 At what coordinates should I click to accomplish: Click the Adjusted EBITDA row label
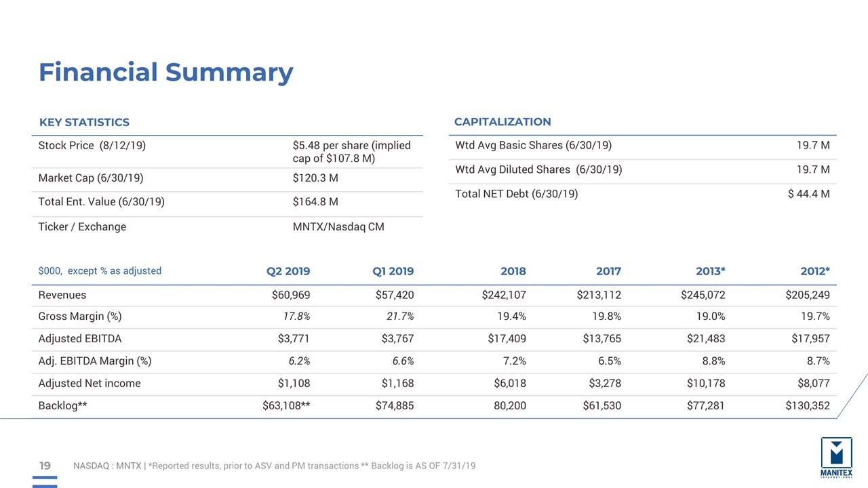point(80,339)
